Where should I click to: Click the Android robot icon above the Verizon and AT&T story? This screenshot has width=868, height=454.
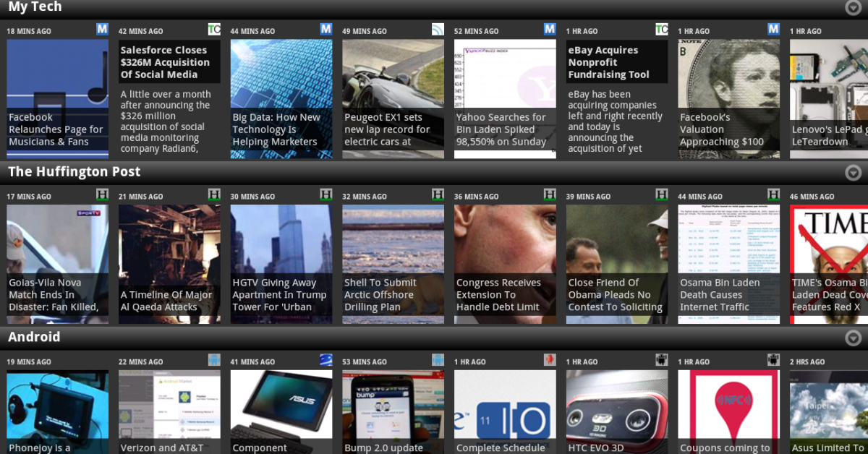[214, 360]
